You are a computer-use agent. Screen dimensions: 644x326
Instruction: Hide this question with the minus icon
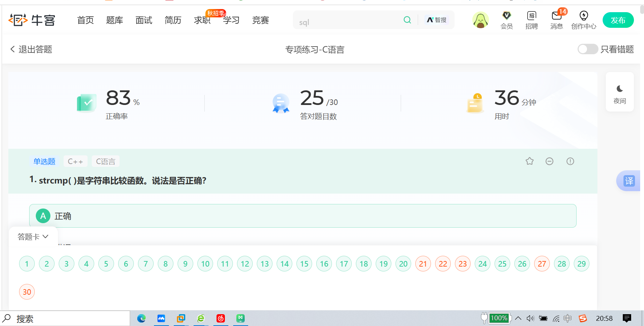click(x=549, y=161)
